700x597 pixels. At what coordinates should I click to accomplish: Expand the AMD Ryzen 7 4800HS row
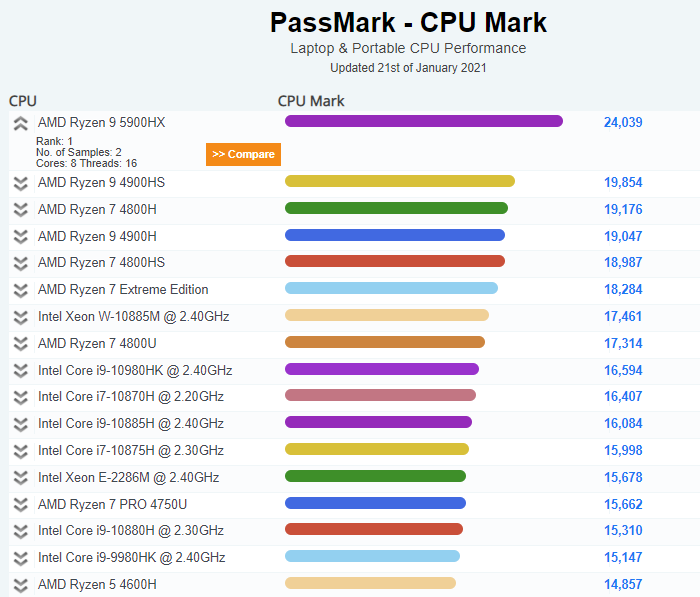pos(21,263)
